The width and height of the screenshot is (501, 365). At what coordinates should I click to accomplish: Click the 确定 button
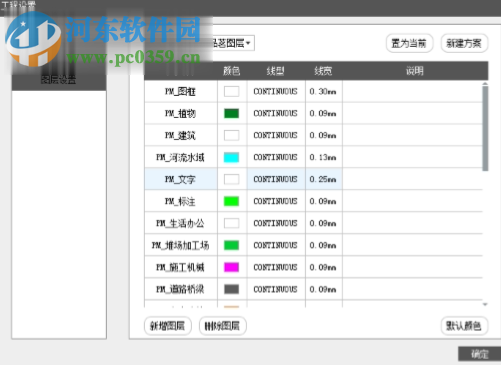(480, 354)
